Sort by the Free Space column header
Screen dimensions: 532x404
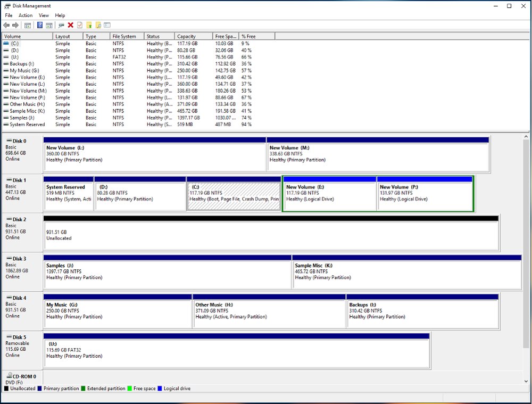[226, 36]
